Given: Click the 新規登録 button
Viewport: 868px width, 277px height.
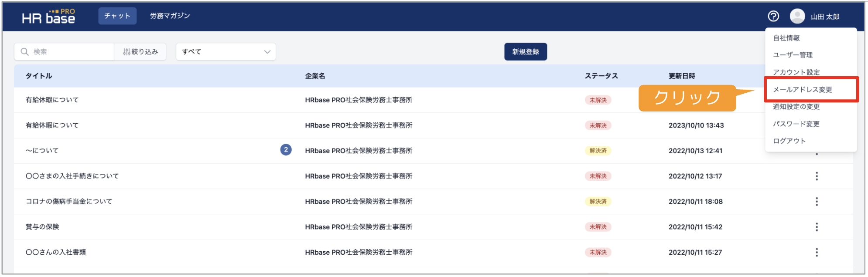Looking at the screenshot, I should (x=526, y=52).
